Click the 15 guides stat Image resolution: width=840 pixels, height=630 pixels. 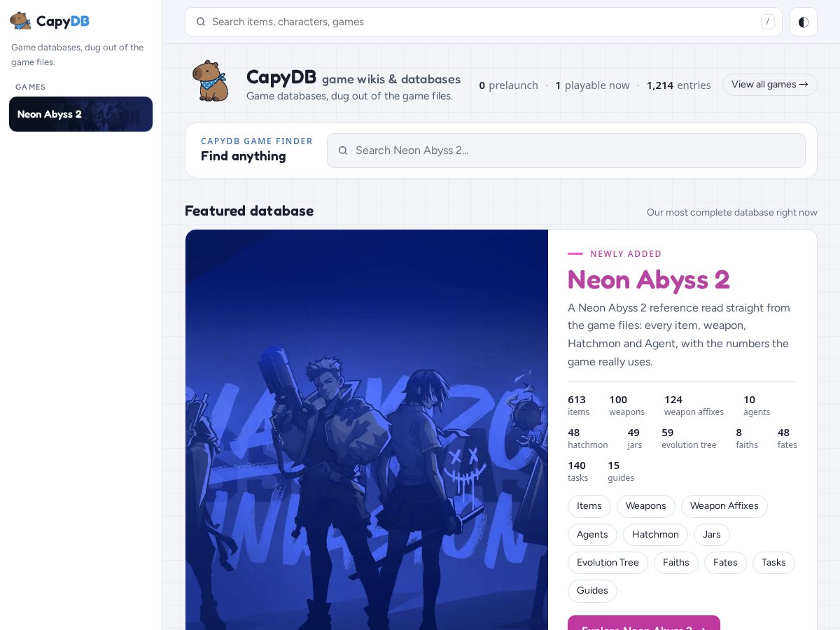click(621, 472)
